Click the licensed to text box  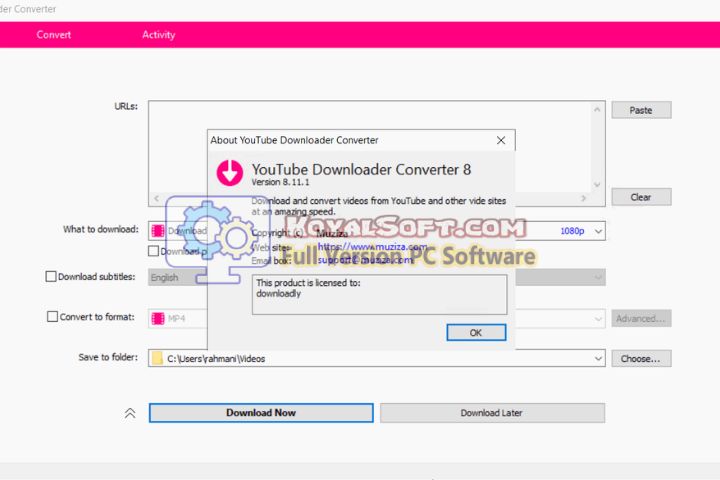pos(379,294)
